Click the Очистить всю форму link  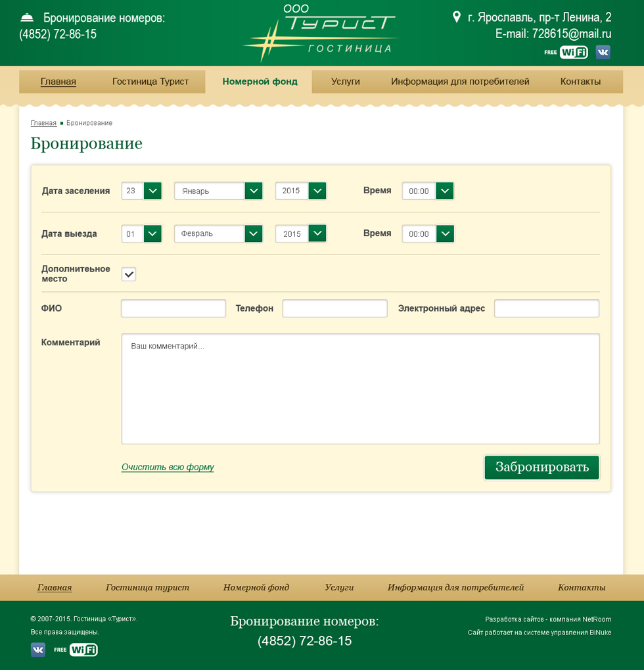168,467
